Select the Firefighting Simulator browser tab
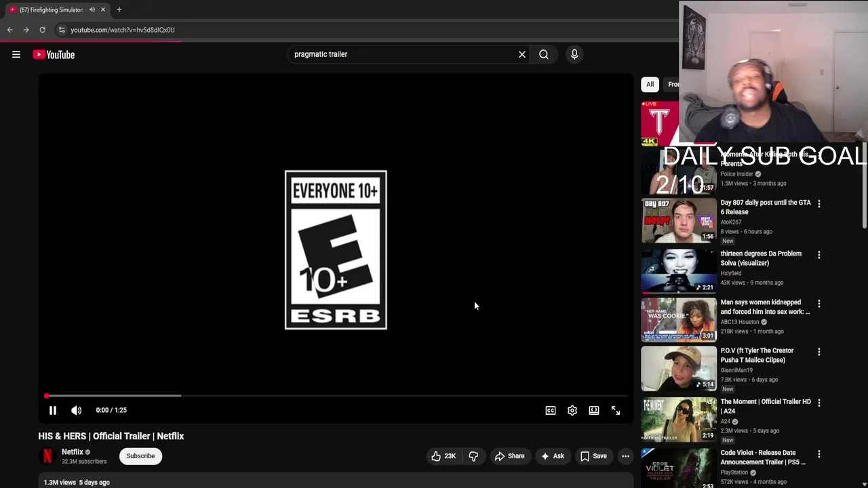This screenshot has width=868, height=488. click(x=58, y=9)
